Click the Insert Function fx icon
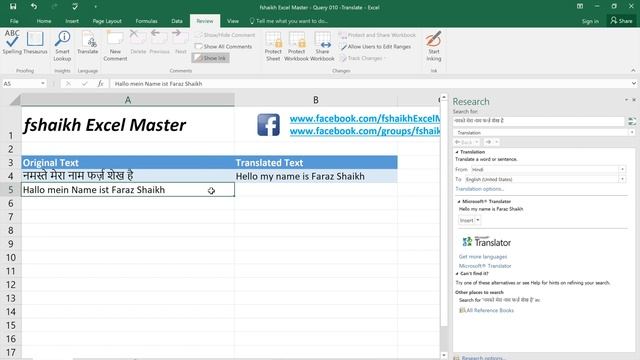Viewport: 640px width, 360px height. [x=100, y=84]
